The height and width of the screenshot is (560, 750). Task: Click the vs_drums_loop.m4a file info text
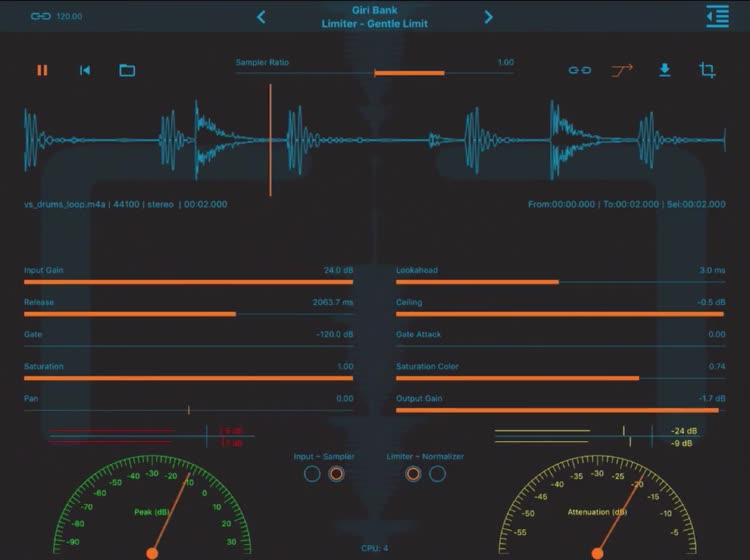tap(125, 204)
